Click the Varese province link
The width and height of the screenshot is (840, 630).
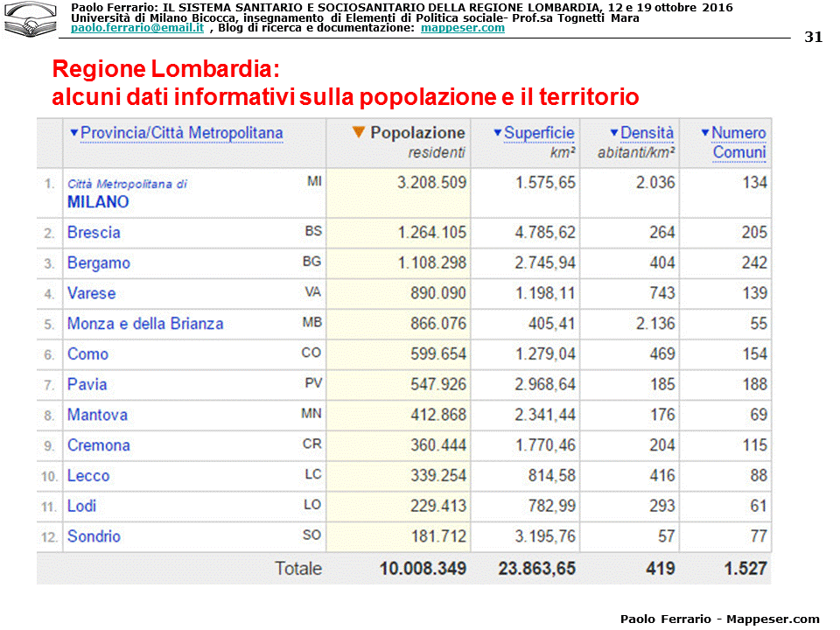(91, 293)
